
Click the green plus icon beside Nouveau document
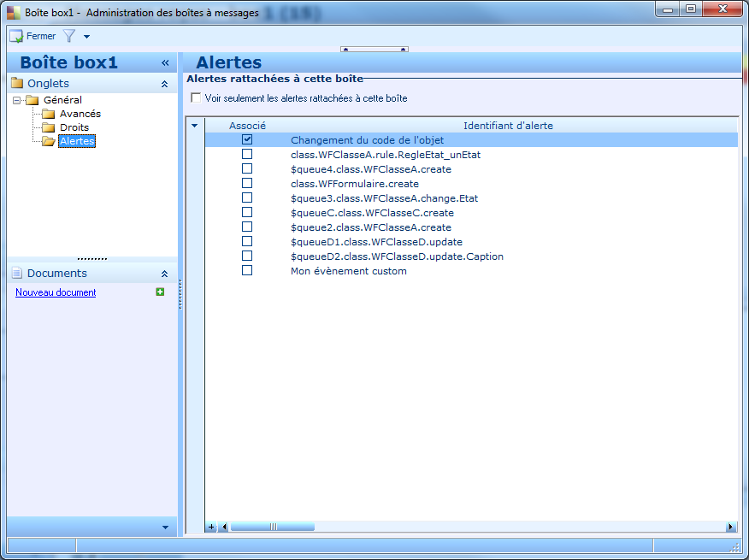pyautogui.click(x=160, y=292)
